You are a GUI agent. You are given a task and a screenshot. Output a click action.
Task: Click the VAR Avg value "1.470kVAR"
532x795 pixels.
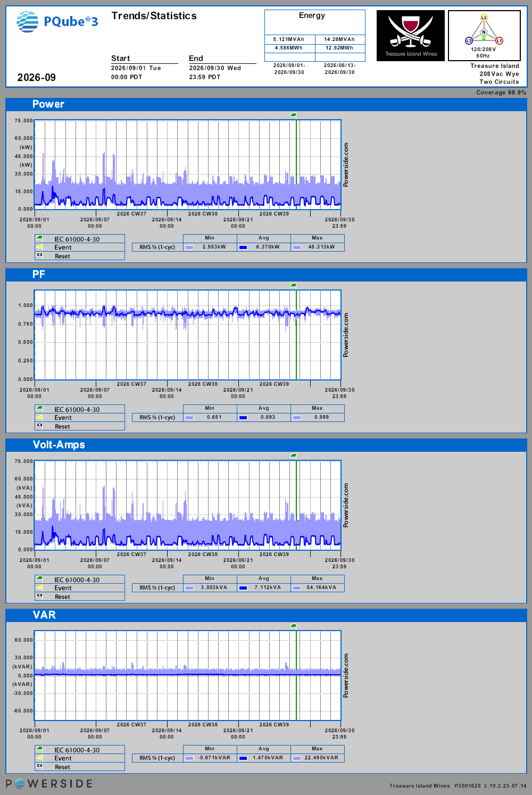click(x=268, y=758)
